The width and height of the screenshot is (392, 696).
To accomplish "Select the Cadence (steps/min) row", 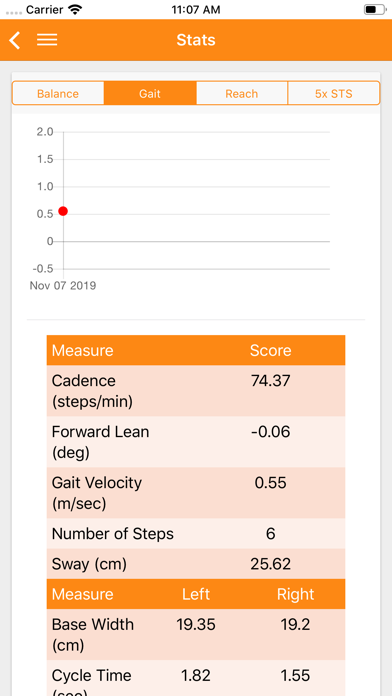I will [196, 391].
